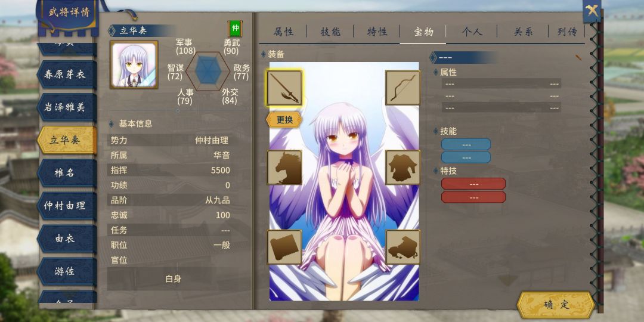Open the 属性 tab
644x322 pixels.
pos(283,32)
